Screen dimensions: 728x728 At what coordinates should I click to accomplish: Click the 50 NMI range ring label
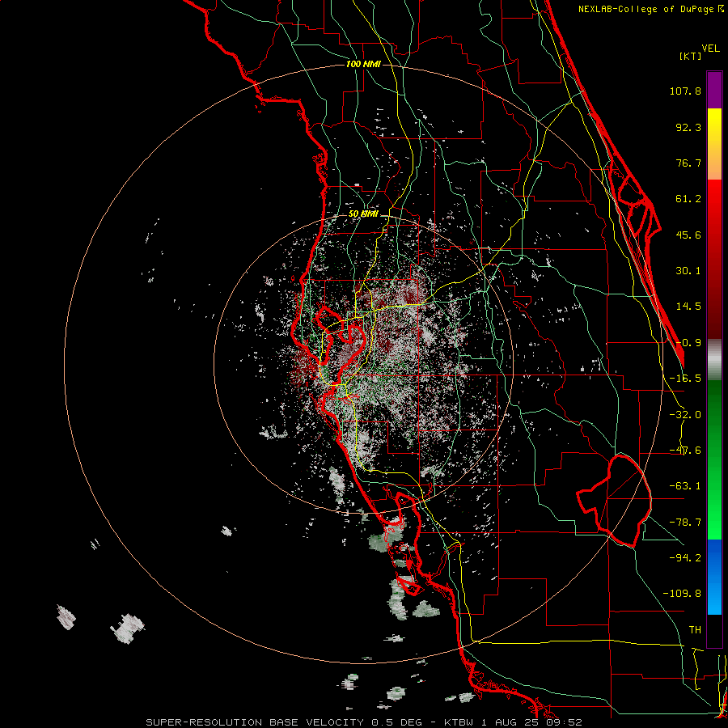pos(363,214)
